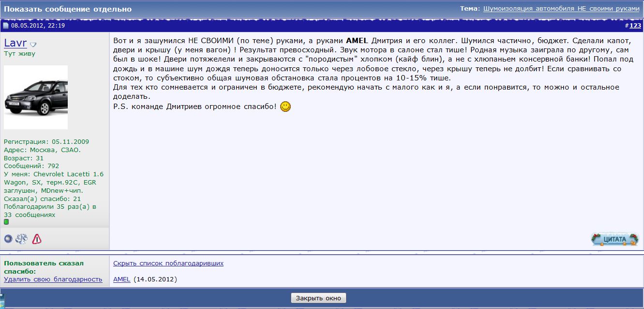Open the AMEL user link in thanks list
644x309 pixels.
pyautogui.click(x=122, y=279)
